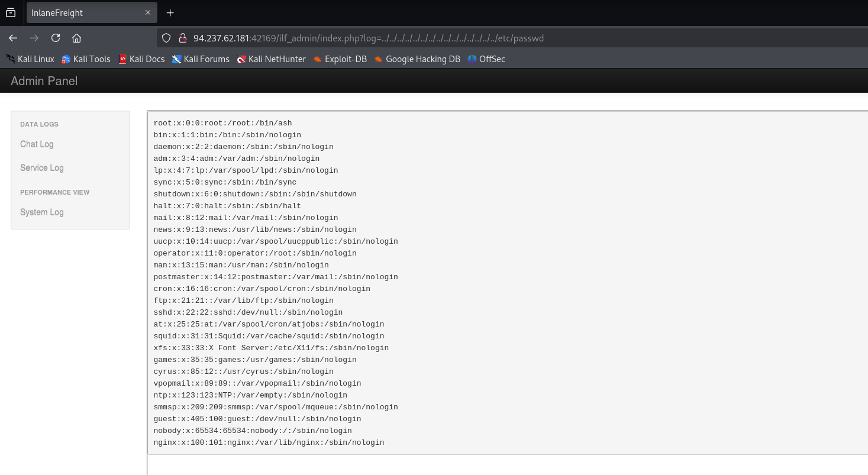This screenshot has width=868, height=475.
Task: Close the InlaneFreight tab
Action: 148,12
